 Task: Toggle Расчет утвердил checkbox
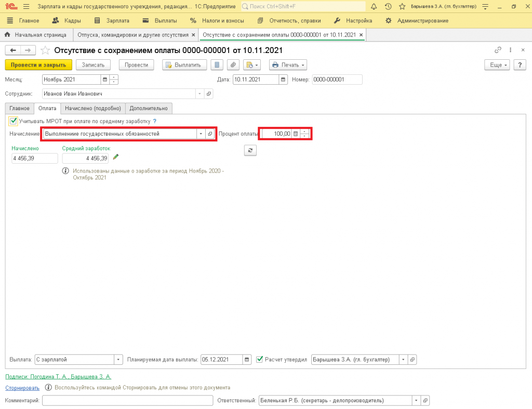260,359
